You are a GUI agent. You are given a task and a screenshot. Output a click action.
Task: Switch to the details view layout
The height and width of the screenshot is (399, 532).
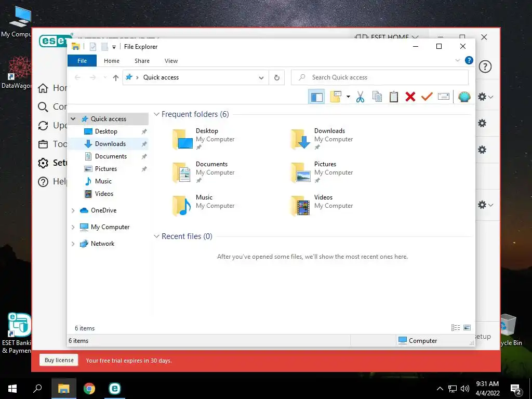(x=456, y=328)
